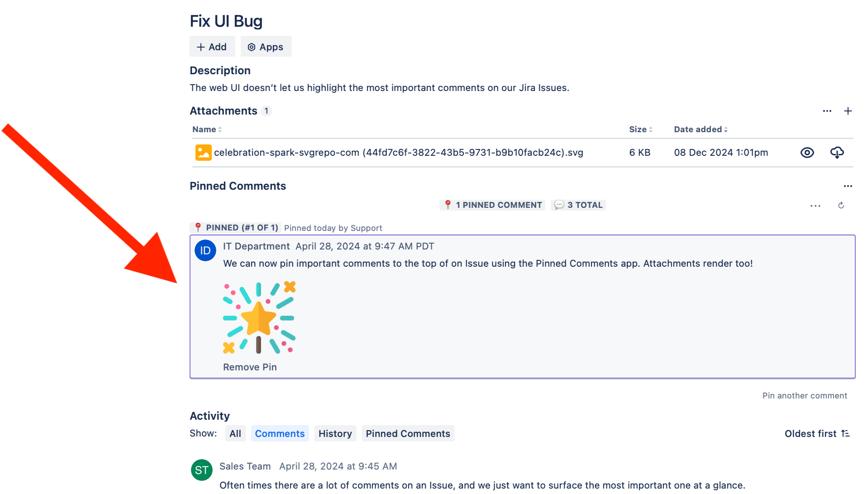Image resolution: width=868 pixels, height=494 pixels.
Task: Open the Apps menu
Action: pos(266,46)
